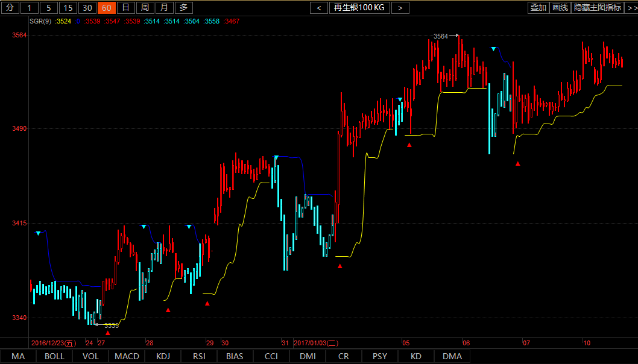
Task: Open the 画线 drawing tools
Action: [x=560, y=8]
